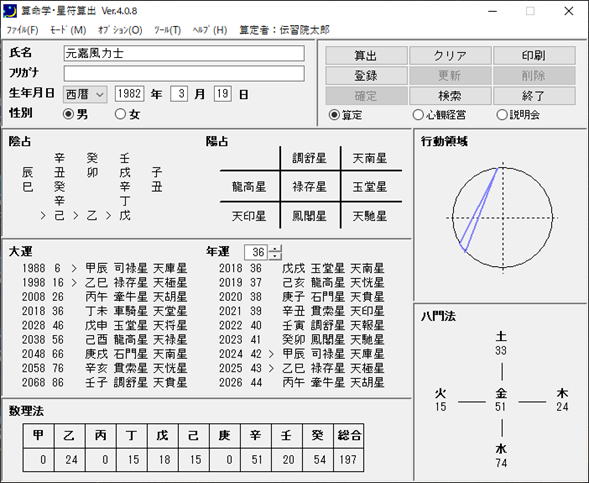This screenshot has width=589, height=483.
Task: Open the オプション(O) menu
Action: 120,30
